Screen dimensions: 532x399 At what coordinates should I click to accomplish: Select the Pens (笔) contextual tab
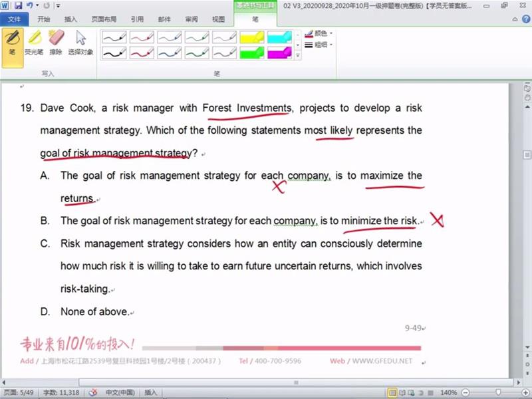[255, 19]
